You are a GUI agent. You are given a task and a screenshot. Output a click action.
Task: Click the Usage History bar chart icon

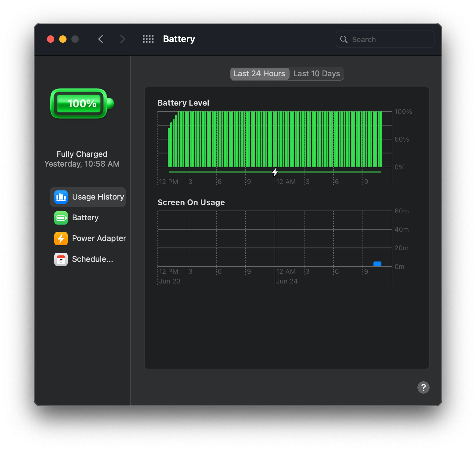(x=61, y=197)
